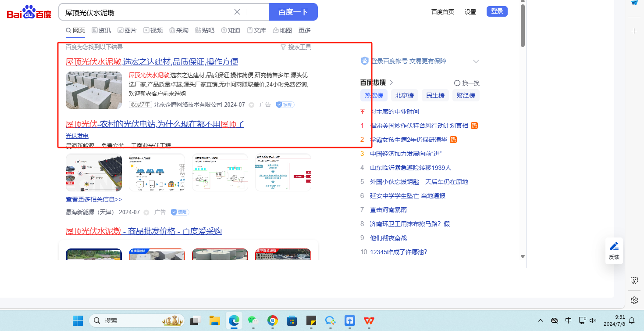Click the Baidu logo
Viewport: 644px width, 331px height.
[29, 12]
